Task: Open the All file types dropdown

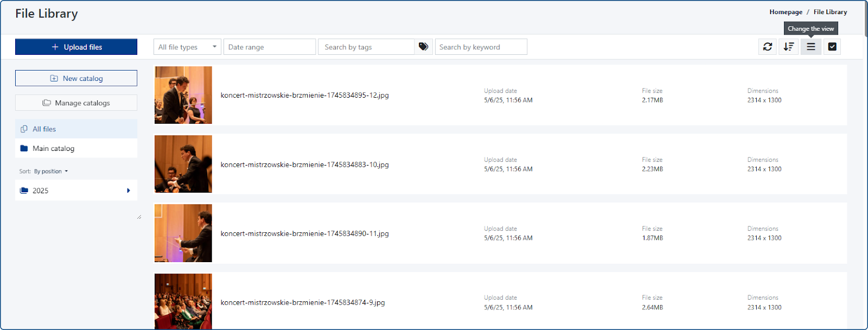Action: tap(187, 47)
